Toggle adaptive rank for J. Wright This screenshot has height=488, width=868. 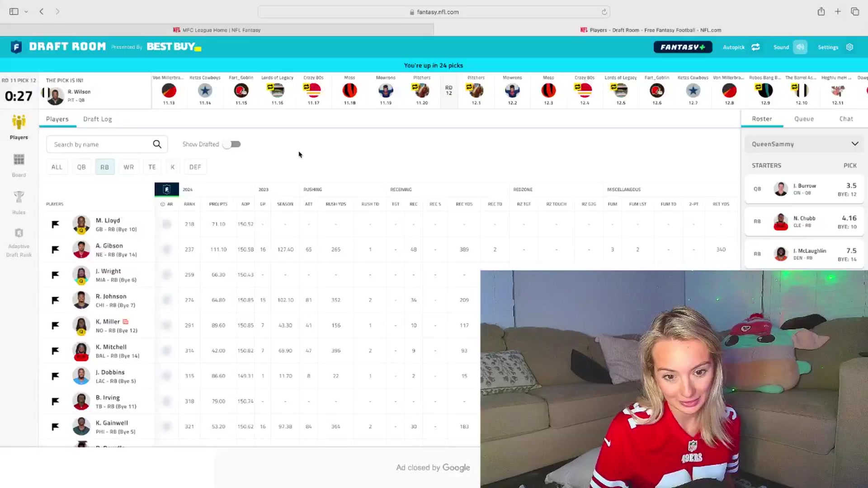[x=167, y=275]
